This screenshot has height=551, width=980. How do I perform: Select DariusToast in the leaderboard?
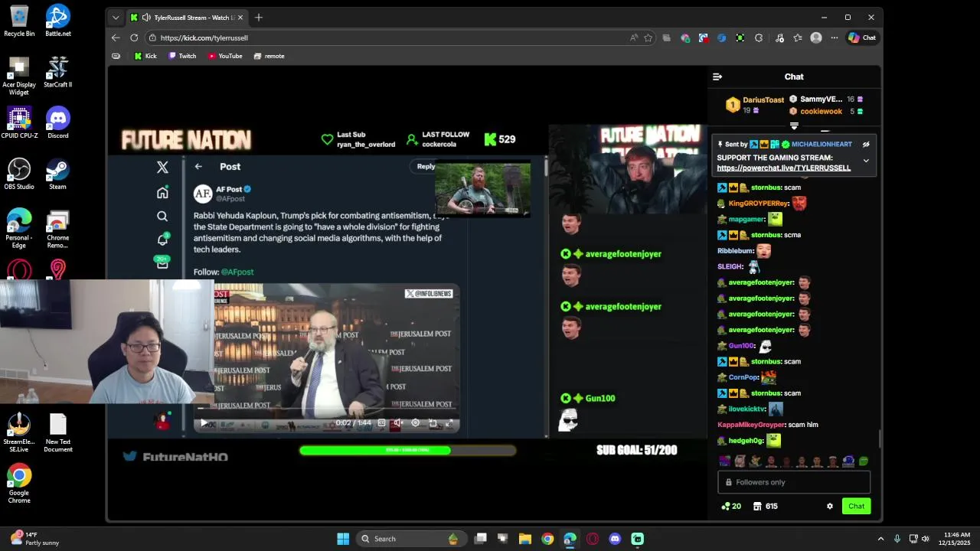(x=763, y=100)
